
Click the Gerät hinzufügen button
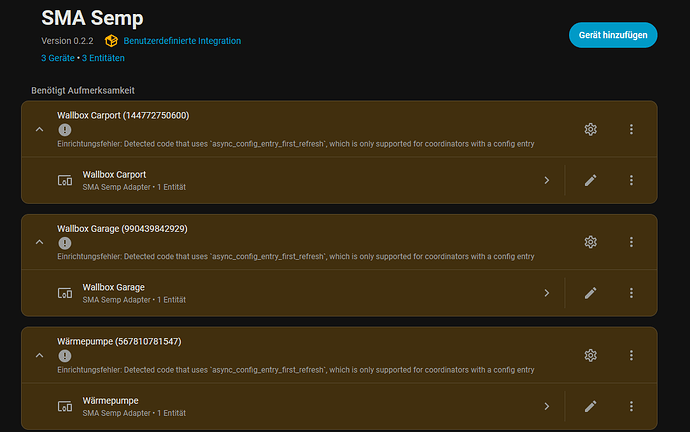click(613, 35)
